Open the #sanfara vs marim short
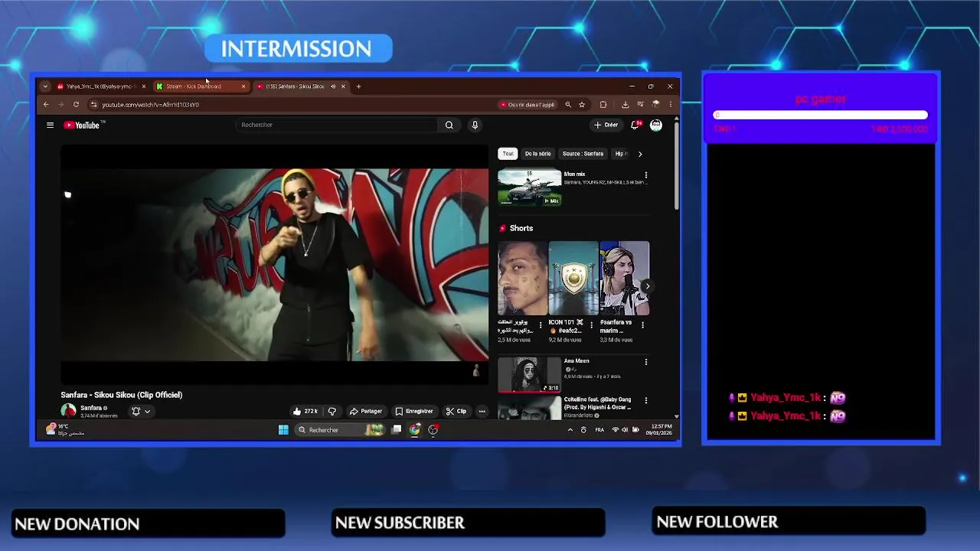980x551 pixels. 625,279
